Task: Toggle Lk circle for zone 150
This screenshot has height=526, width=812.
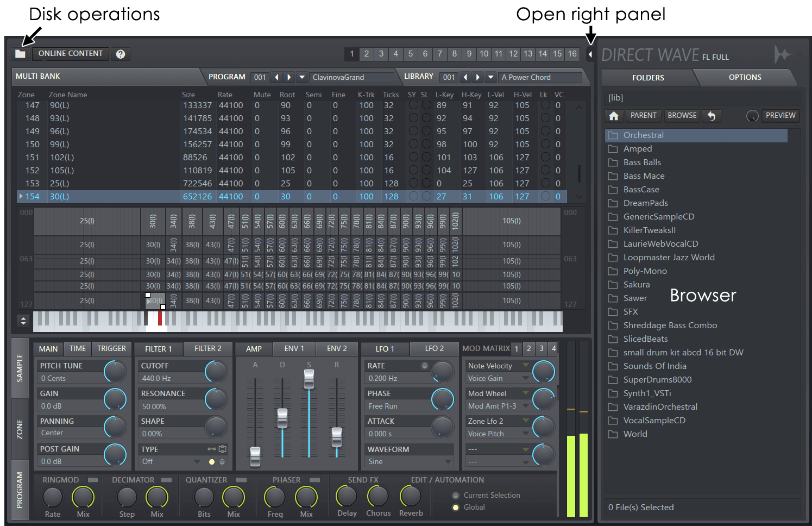Action: 545,144
